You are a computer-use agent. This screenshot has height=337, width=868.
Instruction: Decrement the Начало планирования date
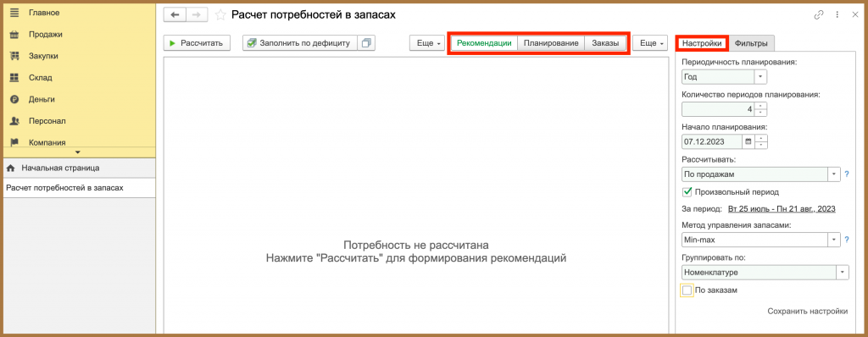[x=760, y=145]
